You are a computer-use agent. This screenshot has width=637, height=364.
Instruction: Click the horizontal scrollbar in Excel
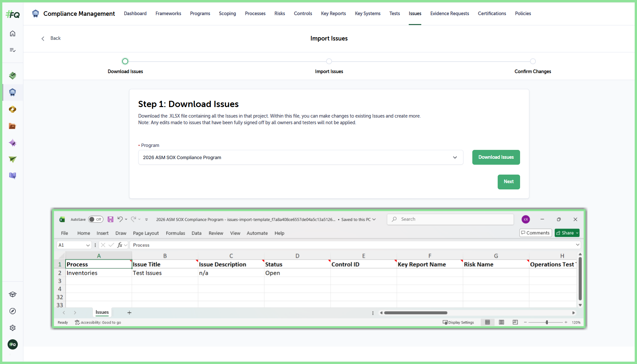coord(416,313)
